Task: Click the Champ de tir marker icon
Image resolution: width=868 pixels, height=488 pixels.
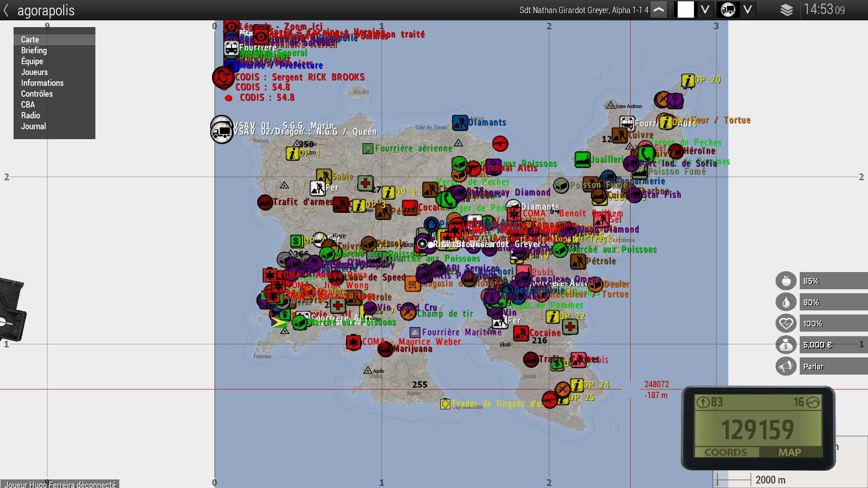Action: 408,312
